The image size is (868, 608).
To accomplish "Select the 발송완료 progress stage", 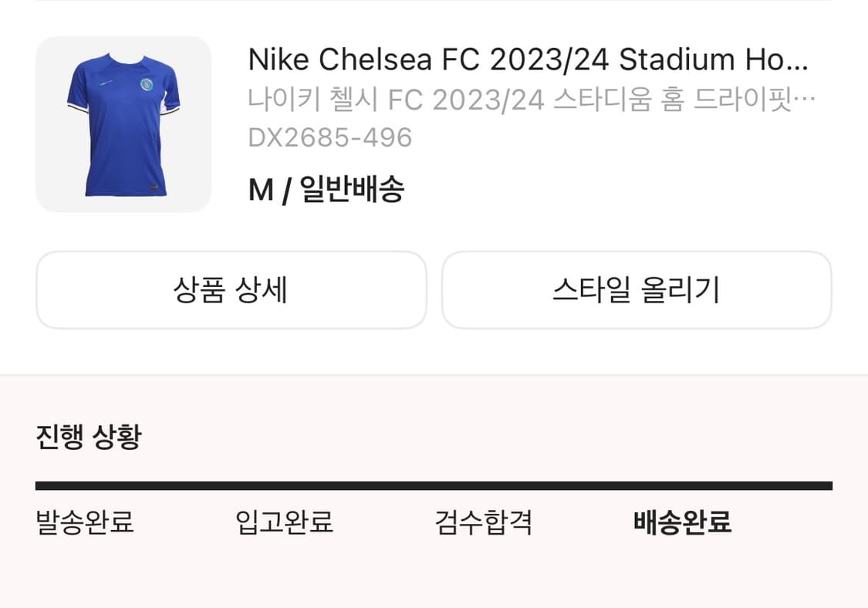I will tap(84, 523).
